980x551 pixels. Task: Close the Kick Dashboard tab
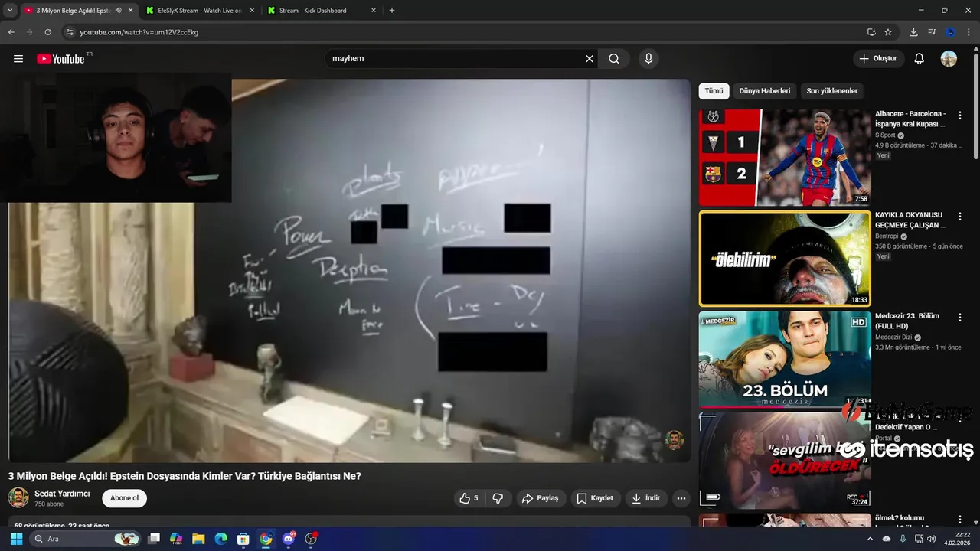point(374,11)
